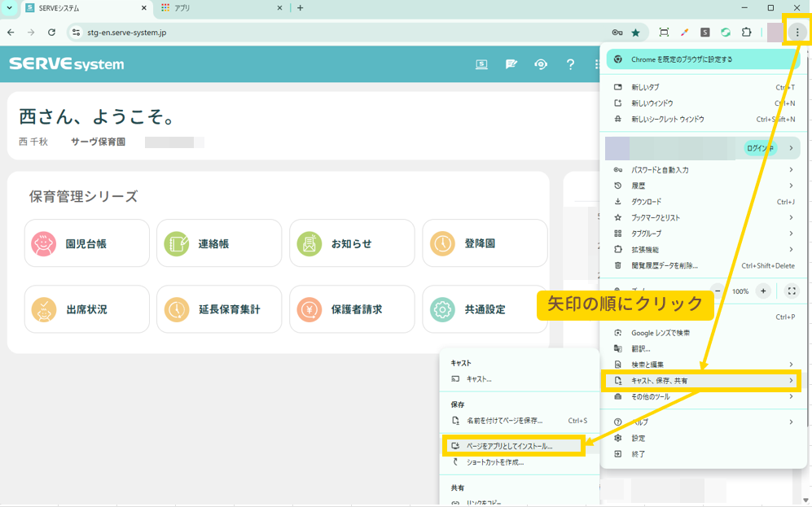Screen dimensions: 812x507
Task: Increase zoom with the plus button
Action: 763,291
